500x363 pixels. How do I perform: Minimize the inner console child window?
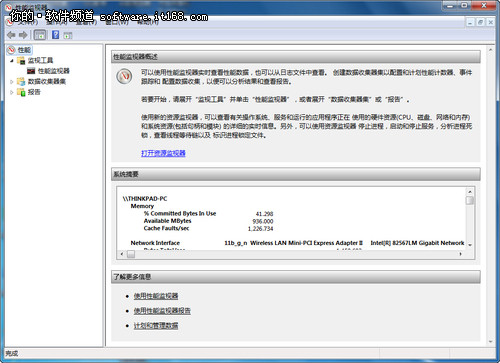(470, 22)
